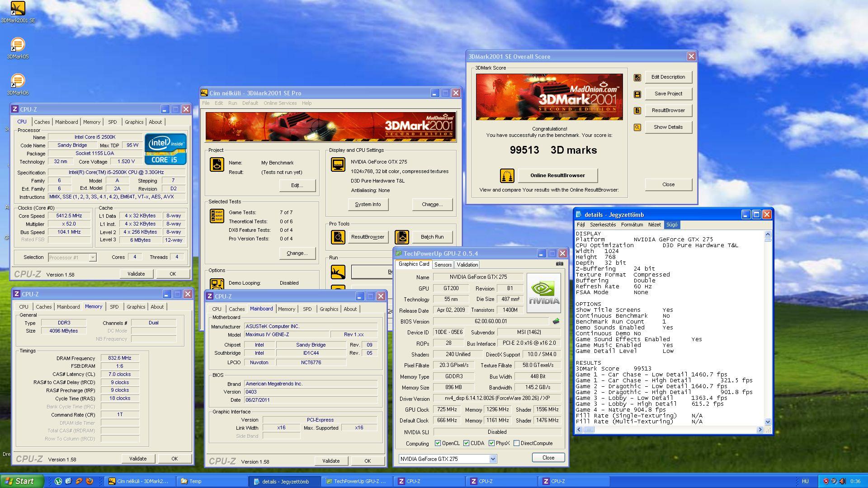The image size is (868, 488).
Task: Click the Run benchmark icon
Action: click(338, 272)
